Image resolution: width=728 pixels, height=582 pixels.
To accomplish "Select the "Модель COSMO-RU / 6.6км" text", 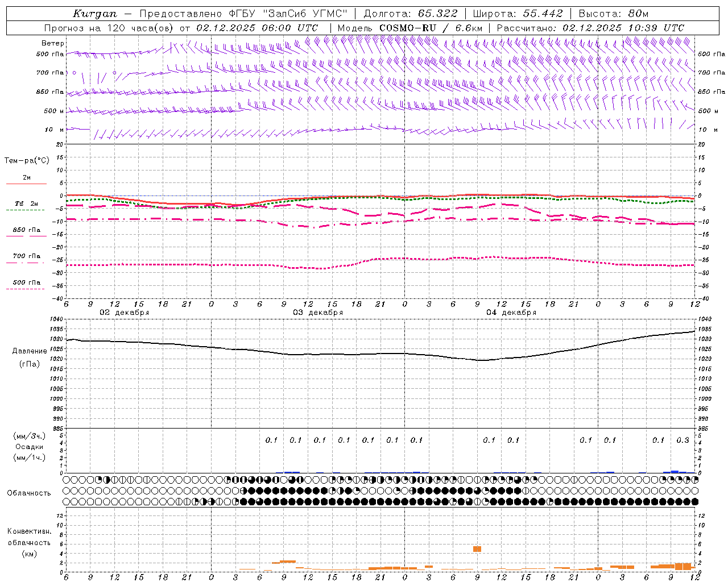I will [409, 27].
